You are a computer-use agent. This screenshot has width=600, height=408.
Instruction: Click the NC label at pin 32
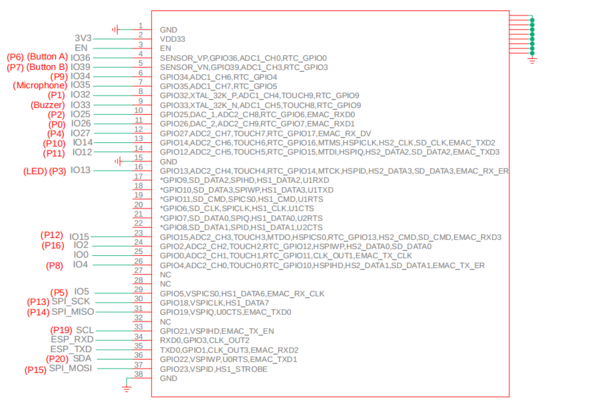(165, 322)
